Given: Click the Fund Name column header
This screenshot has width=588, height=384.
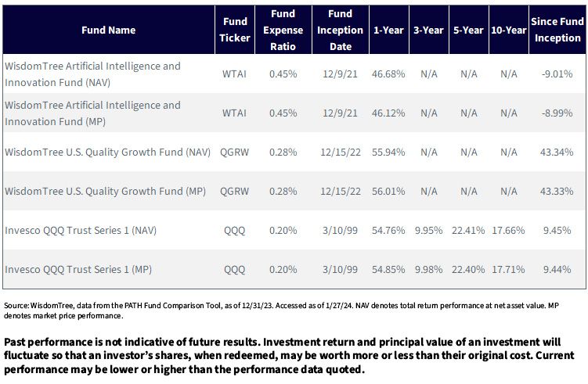Looking at the screenshot, I should pyautogui.click(x=108, y=30).
